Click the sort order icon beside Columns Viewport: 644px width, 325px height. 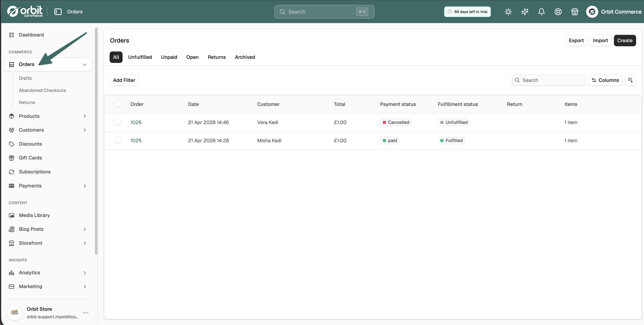630,80
